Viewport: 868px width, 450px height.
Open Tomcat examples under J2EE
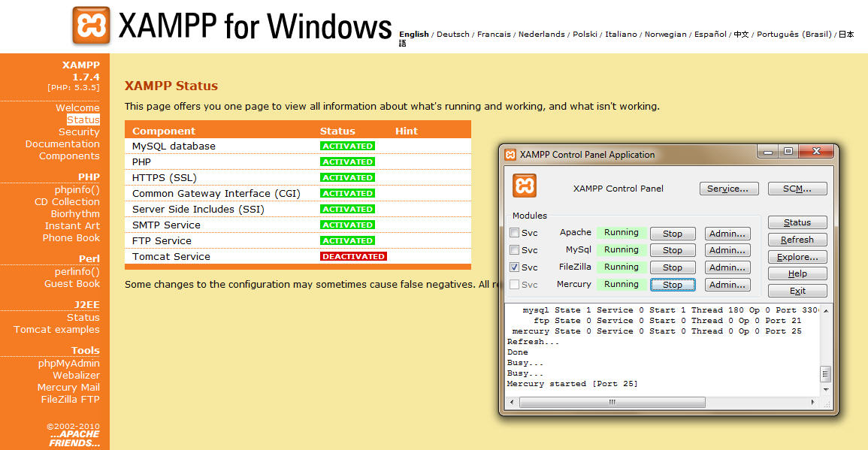click(x=56, y=329)
